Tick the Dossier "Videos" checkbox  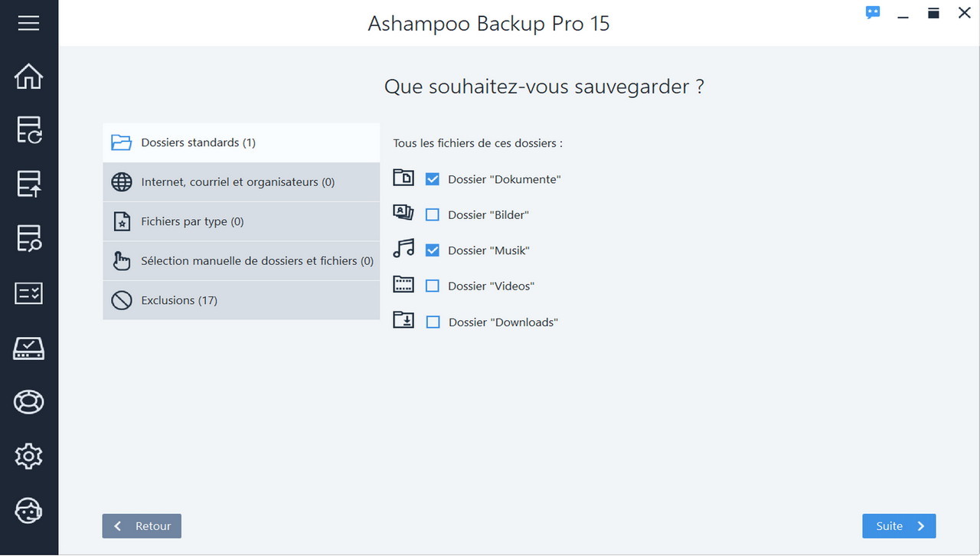click(432, 286)
